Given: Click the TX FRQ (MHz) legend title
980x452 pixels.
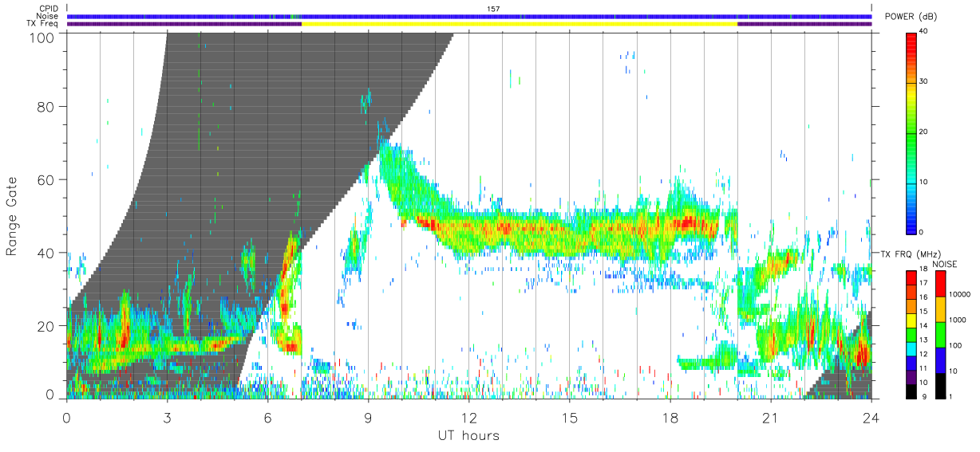Looking at the screenshot, I should coord(909,254).
